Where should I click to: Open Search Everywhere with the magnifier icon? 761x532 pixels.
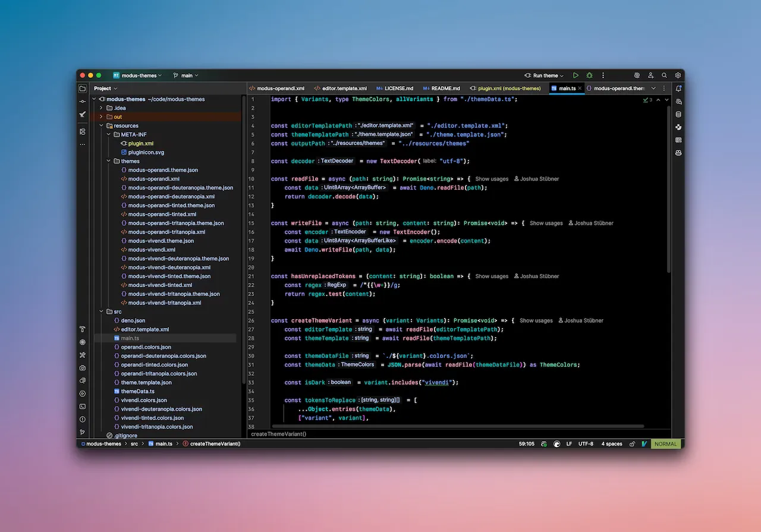(664, 75)
